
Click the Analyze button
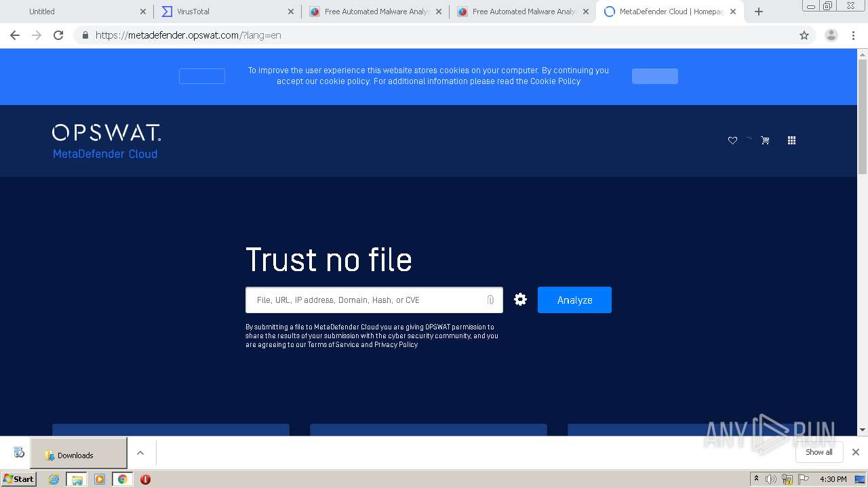[x=574, y=300]
